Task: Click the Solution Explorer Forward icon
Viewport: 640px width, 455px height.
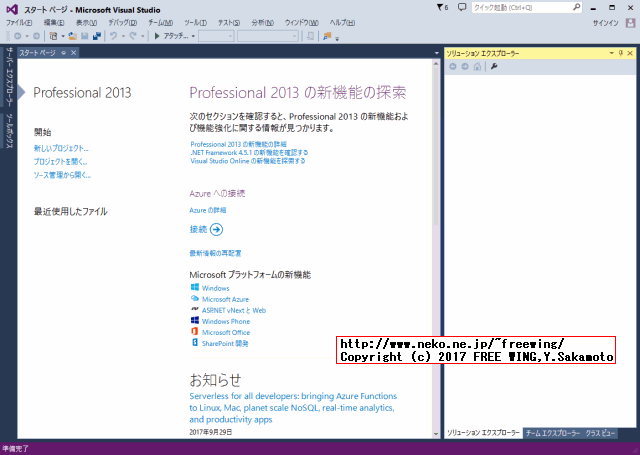Action: pyautogui.click(x=465, y=67)
